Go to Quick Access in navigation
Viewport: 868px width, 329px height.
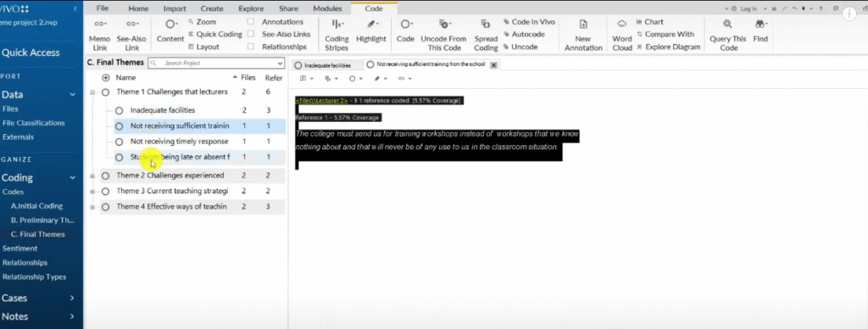31,53
